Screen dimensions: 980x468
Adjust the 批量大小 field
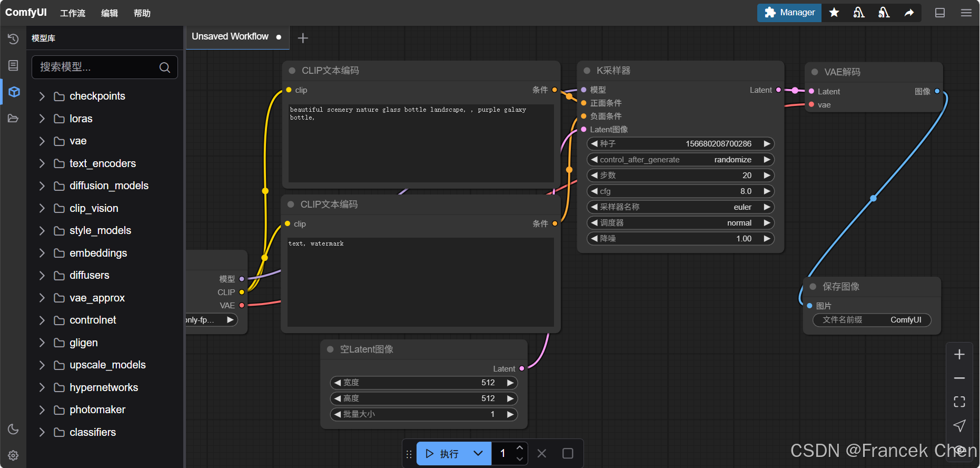point(424,414)
